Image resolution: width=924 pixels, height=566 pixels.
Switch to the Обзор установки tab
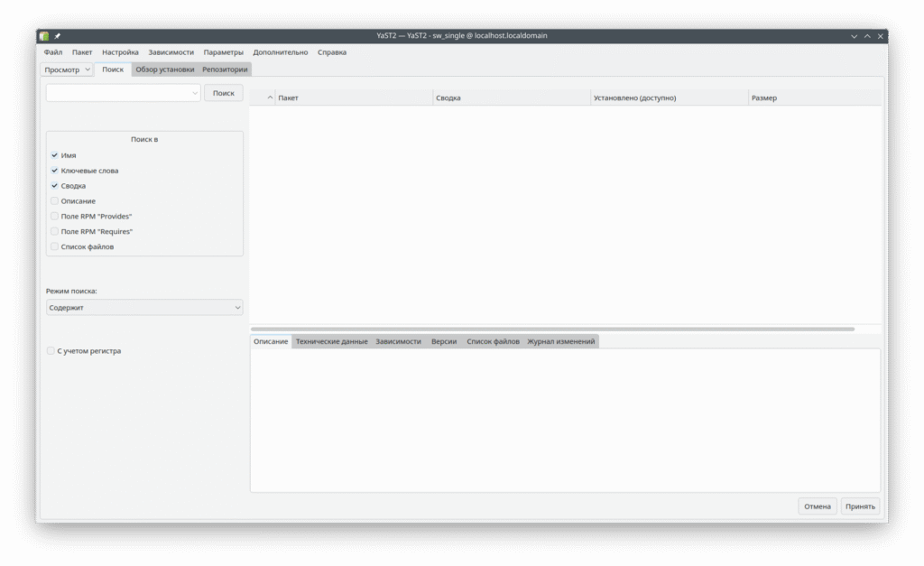click(165, 70)
